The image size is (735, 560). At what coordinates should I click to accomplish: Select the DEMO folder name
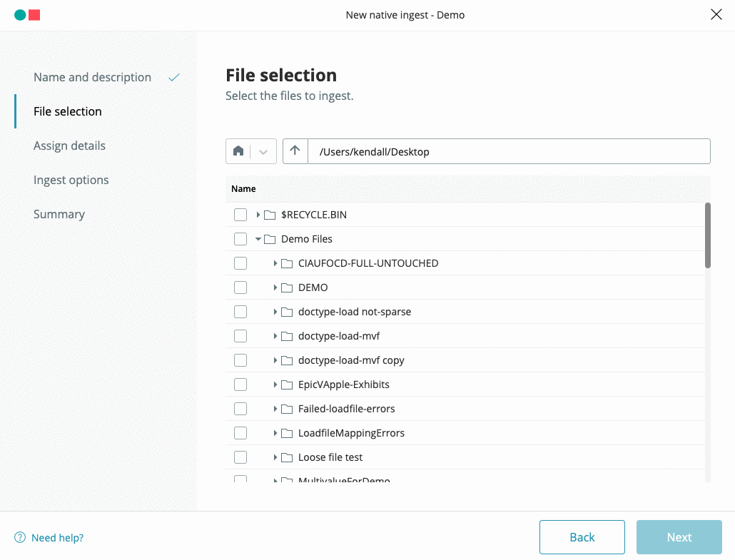coord(313,287)
